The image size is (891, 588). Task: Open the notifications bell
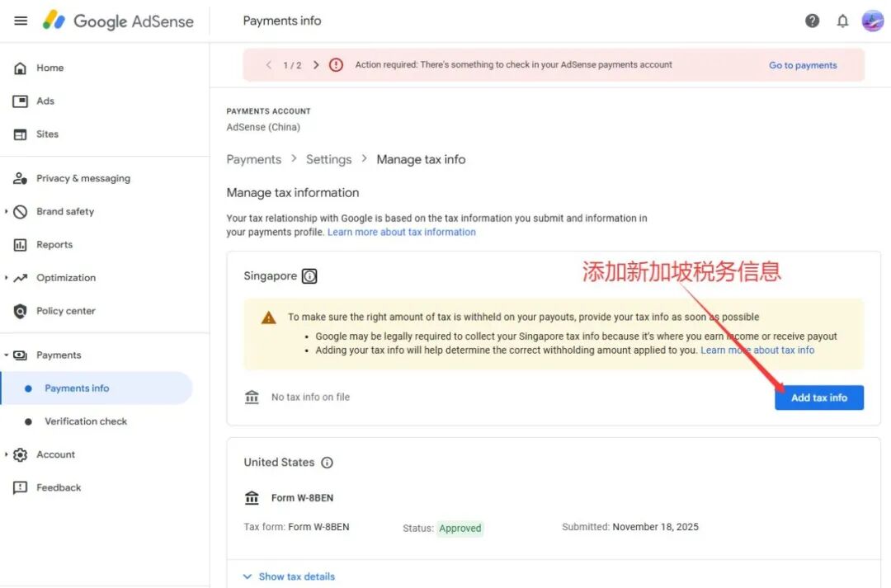point(842,21)
